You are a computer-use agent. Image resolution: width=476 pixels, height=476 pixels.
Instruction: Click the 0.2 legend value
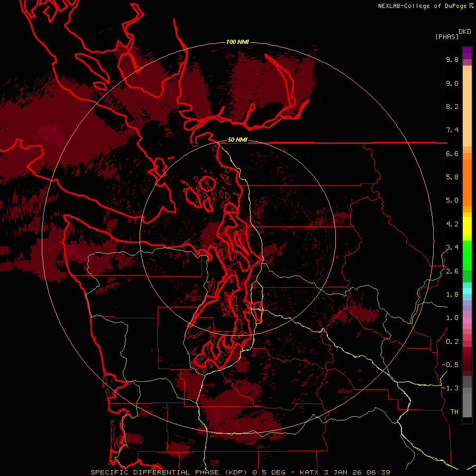point(452,342)
